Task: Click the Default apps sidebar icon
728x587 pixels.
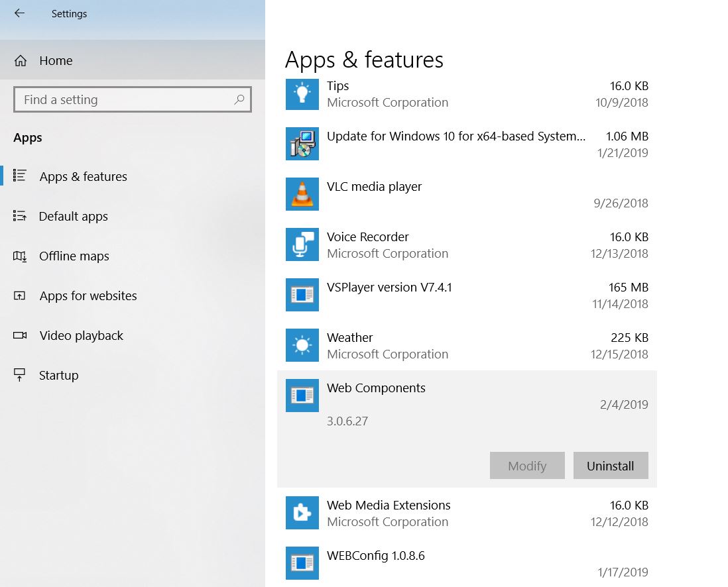Action: [x=19, y=216]
